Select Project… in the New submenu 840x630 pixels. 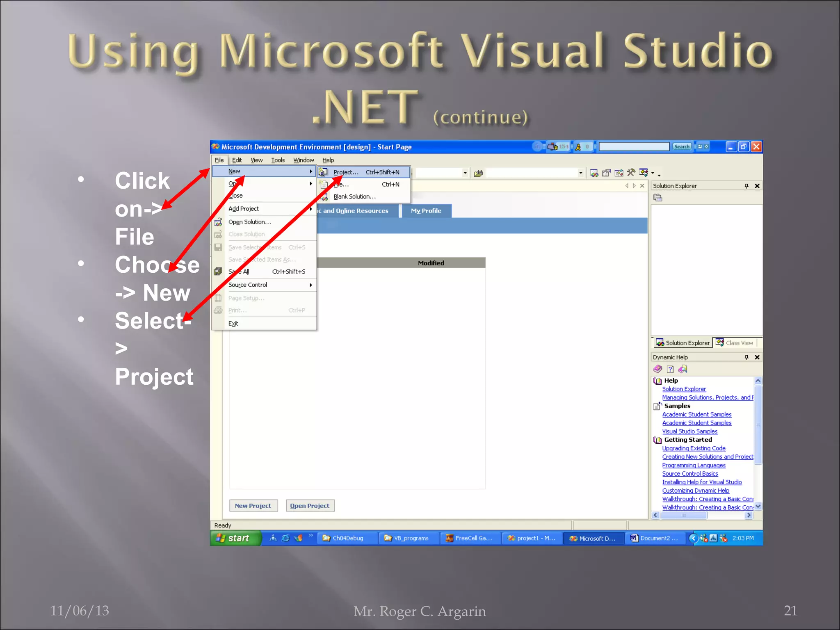[346, 172]
